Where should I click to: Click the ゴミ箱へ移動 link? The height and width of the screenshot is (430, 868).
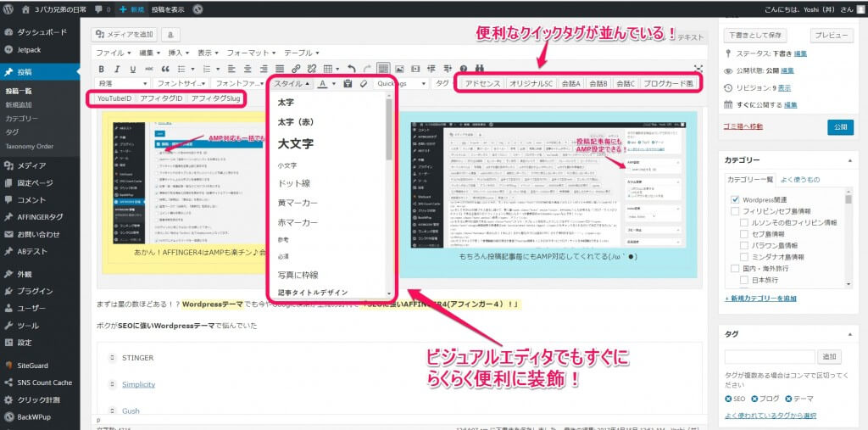(x=743, y=126)
